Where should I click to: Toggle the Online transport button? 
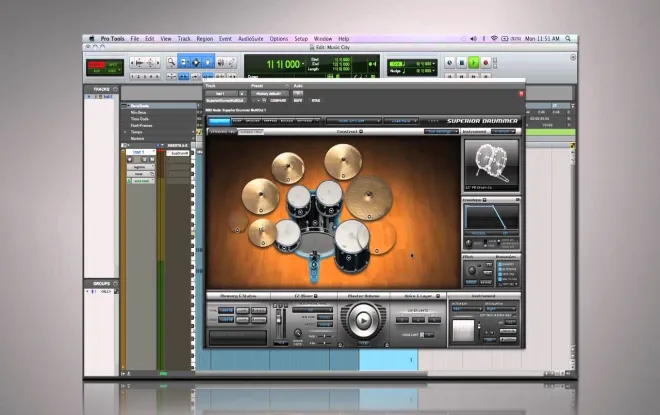(x=450, y=63)
